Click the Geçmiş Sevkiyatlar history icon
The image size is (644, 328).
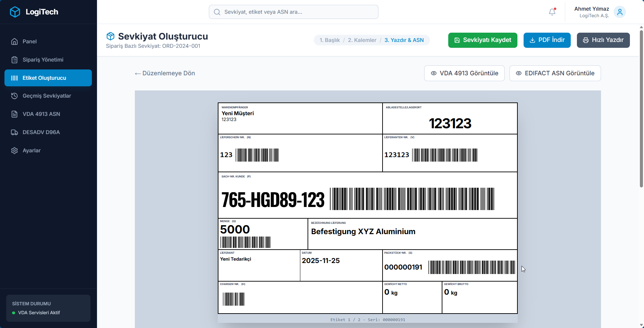[x=14, y=96]
